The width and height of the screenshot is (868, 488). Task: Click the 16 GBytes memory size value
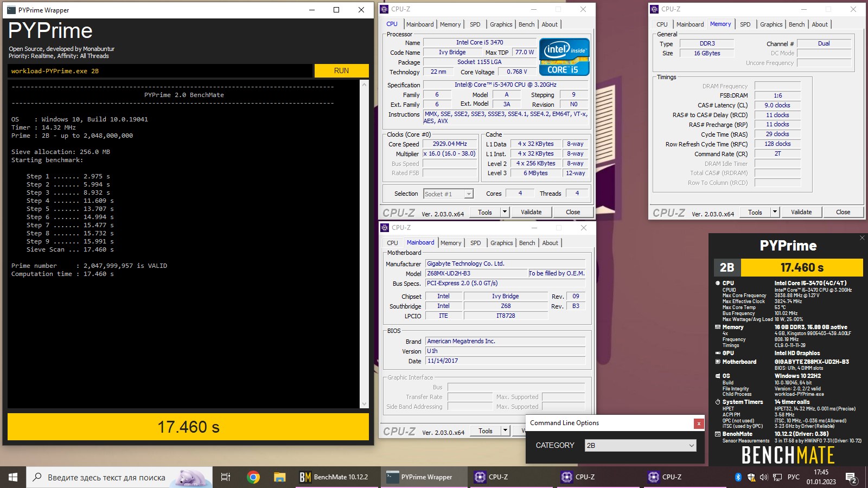(707, 53)
